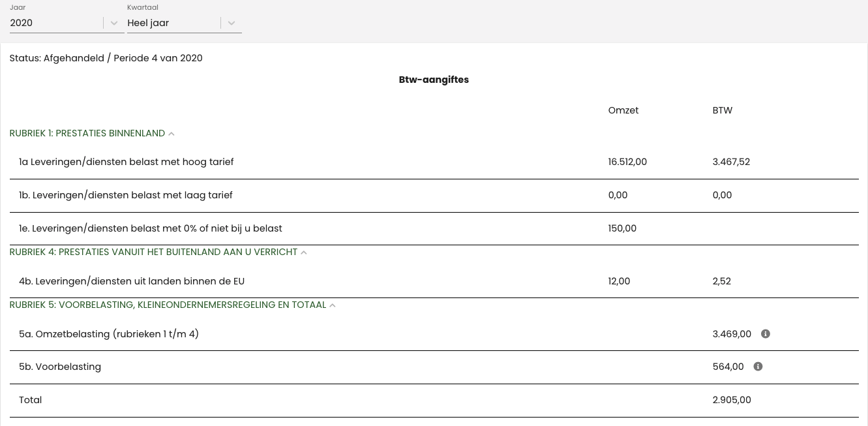The height and width of the screenshot is (426, 868).
Task: Click the 4b BTW value 2,52
Action: [x=722, y=281]
